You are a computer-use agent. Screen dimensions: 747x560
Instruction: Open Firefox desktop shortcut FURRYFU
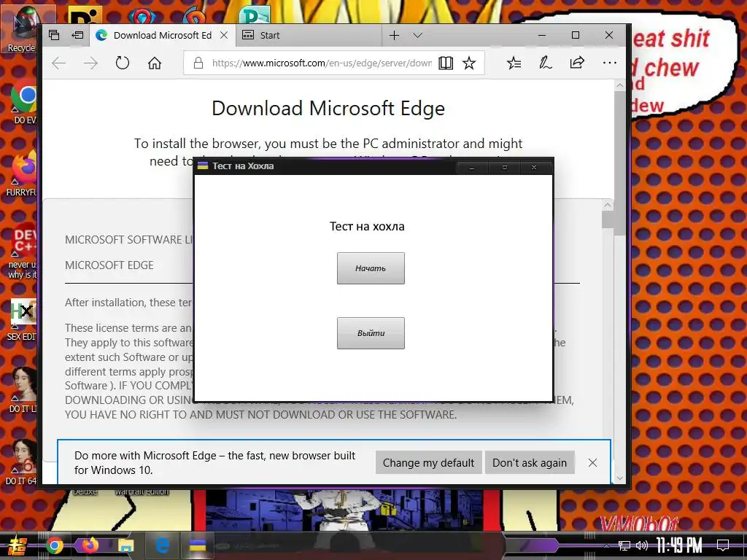tap(22, 174)
